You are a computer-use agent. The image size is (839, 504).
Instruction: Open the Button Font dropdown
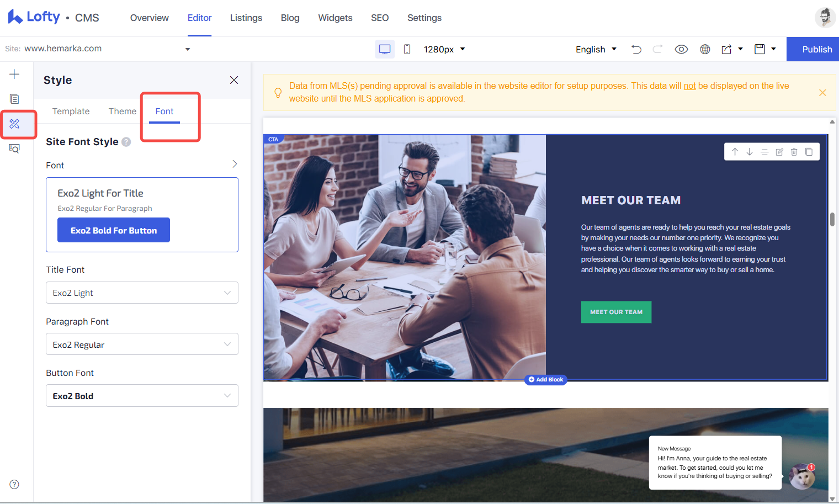click(142, 395)
